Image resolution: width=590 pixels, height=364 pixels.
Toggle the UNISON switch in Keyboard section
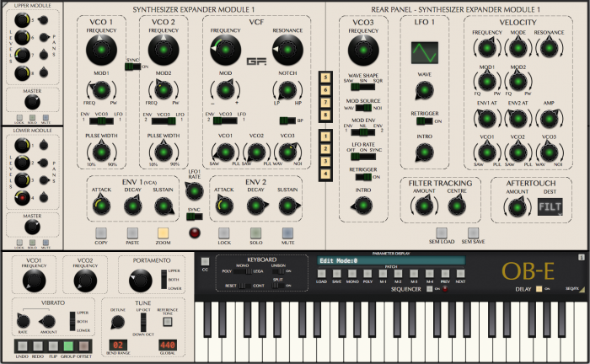[x=278, y=271]
